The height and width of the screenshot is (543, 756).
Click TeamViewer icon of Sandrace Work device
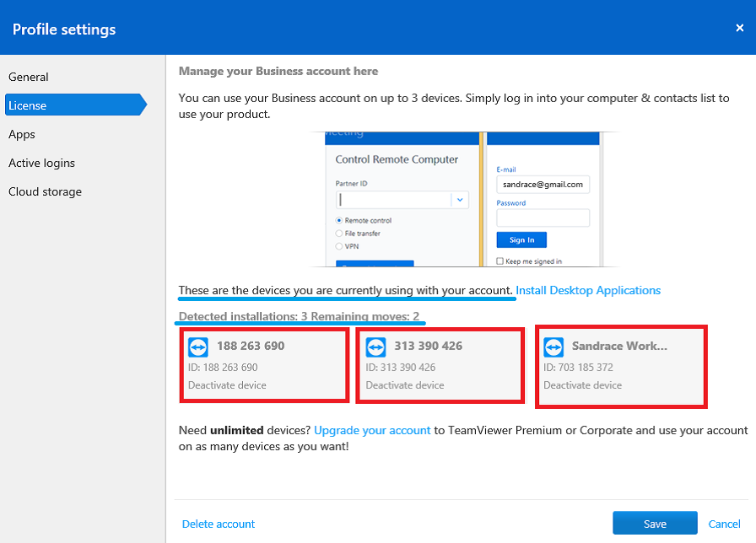pos(553,347)
